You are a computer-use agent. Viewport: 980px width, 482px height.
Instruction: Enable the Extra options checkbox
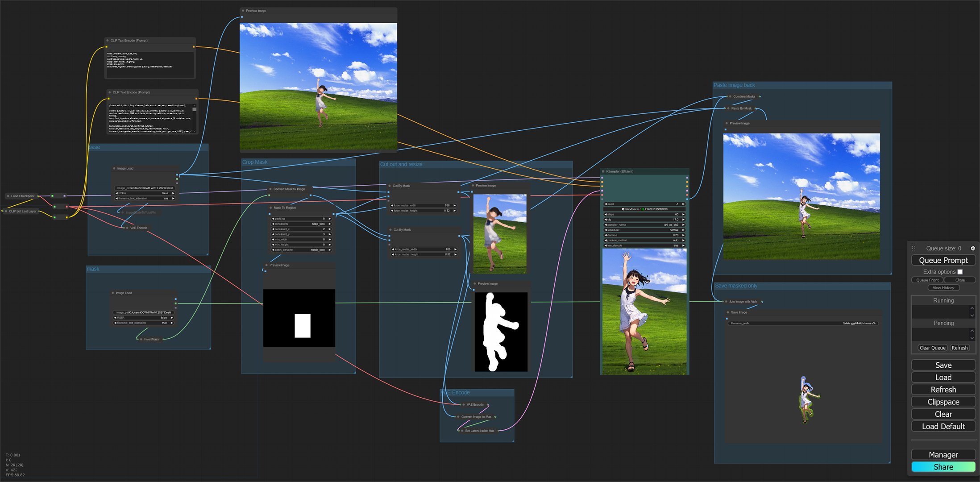pos(960,271)
